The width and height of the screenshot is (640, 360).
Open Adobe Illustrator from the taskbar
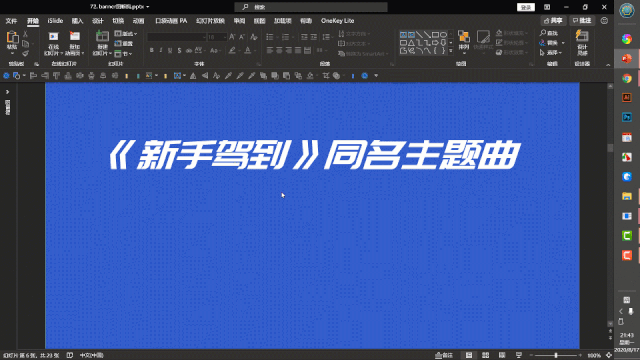pyautogui.click(x=627, y=98)
